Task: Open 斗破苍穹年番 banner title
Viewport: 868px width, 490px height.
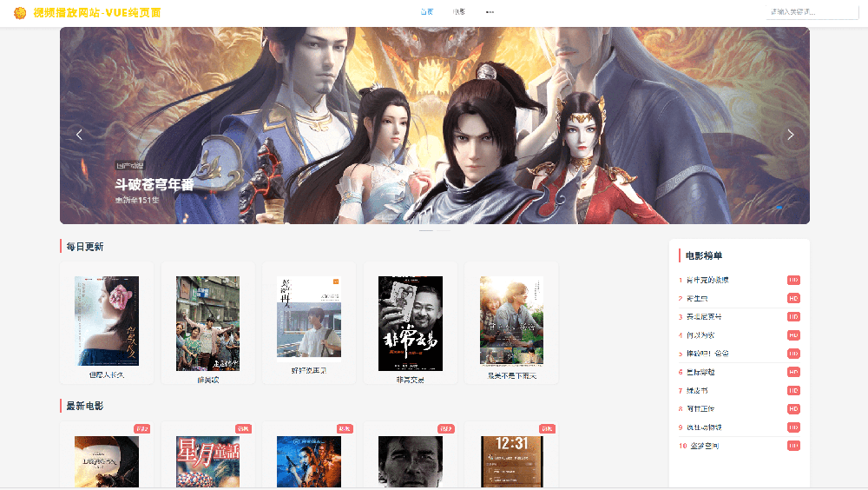Action: [155, 184]
